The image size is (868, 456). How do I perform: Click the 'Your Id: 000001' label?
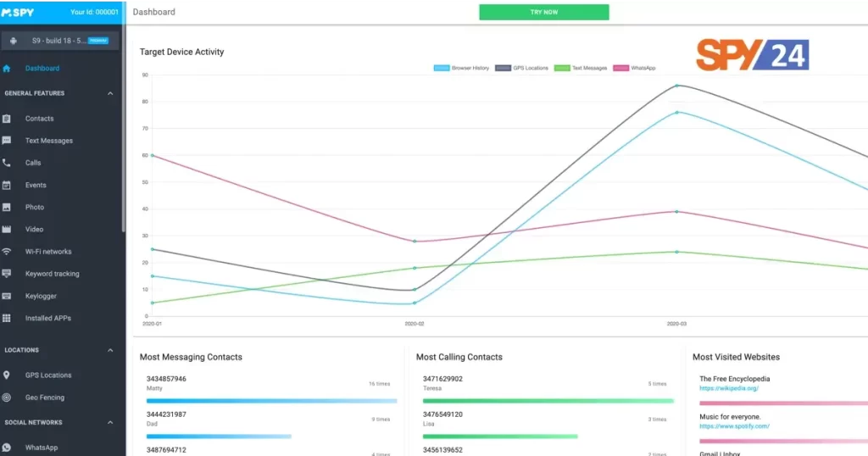(x=94, y=12)
